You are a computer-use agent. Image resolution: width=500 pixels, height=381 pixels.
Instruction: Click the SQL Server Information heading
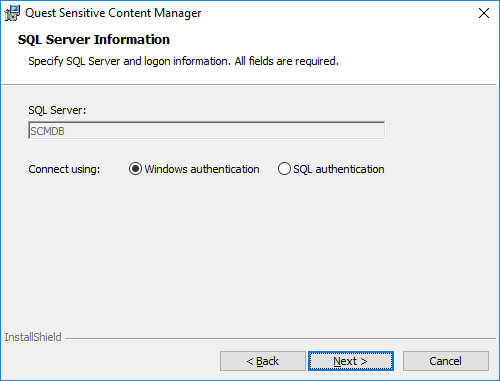pyautogui.click(x=94, y=39)
